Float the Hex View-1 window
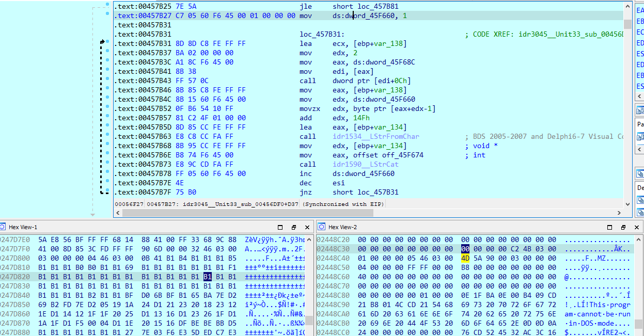The height and width of the screenshot is (336, 644). [293, 227]
